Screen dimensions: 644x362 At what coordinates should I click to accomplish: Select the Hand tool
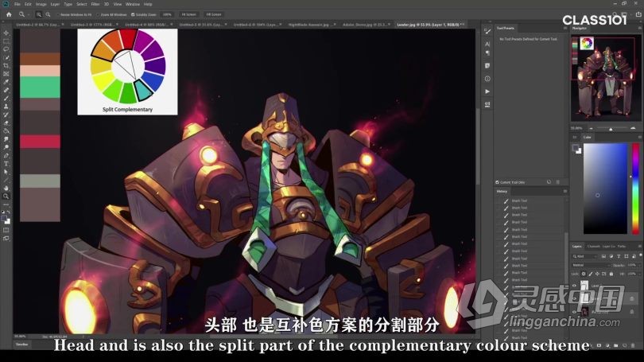pos(6,189)
